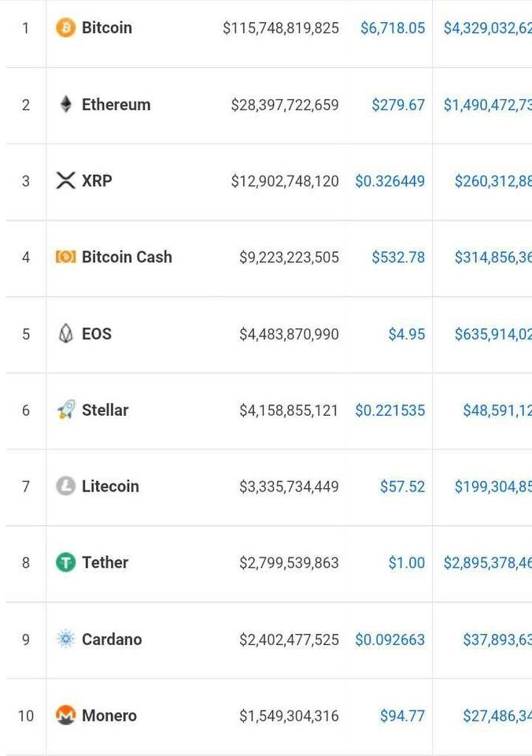Click Bitcoin price $6,718.05 link
This screenshot has height=756, width=532.
coord(393,28)
